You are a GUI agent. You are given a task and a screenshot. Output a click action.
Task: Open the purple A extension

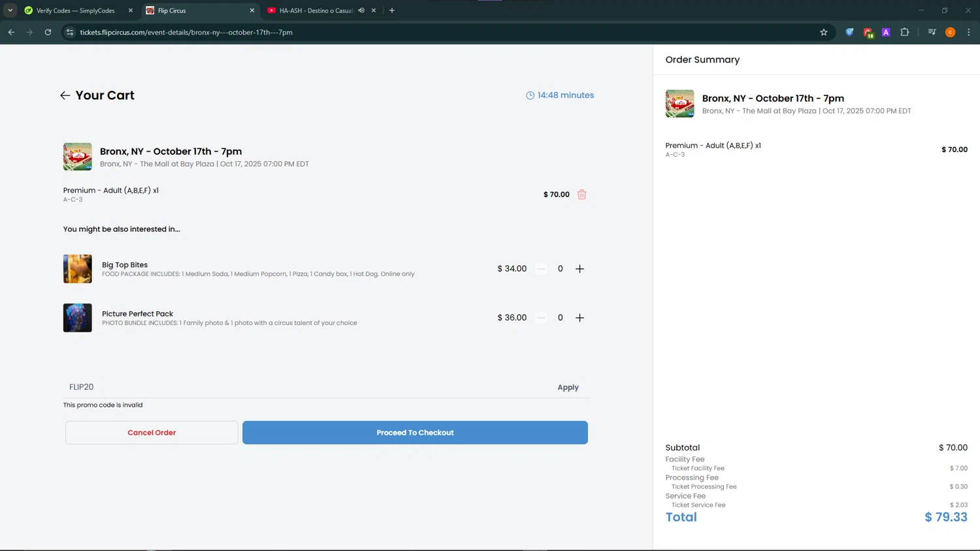tap(886, 32)
